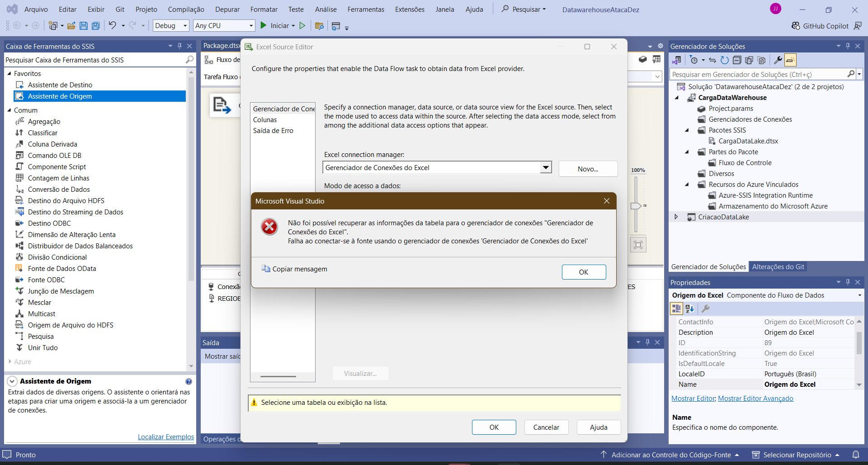Click the sync with active document icon

coord(712,60)
